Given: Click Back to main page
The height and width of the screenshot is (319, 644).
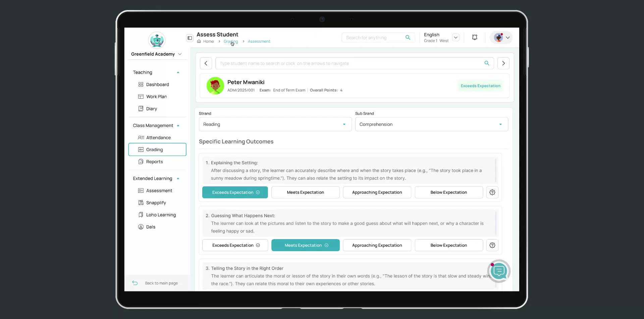Looking at the screenshot, I should click(161, 283).
